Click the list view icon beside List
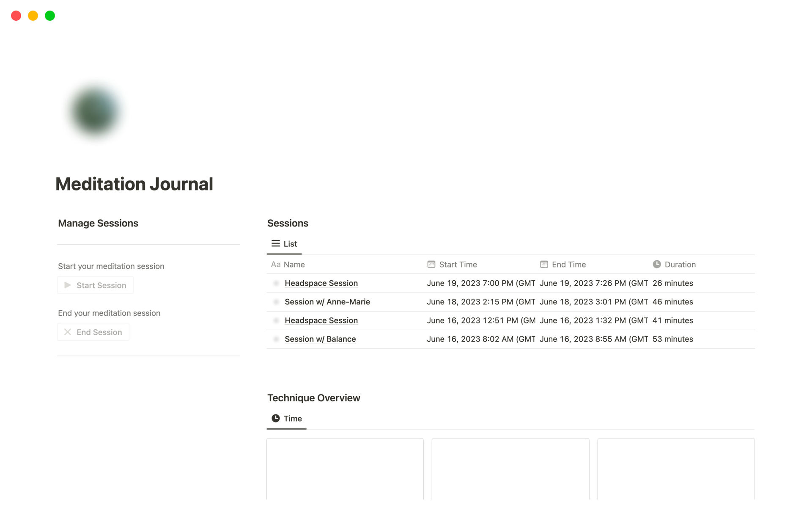Screen dimensions: 812x508 (275, 243)
